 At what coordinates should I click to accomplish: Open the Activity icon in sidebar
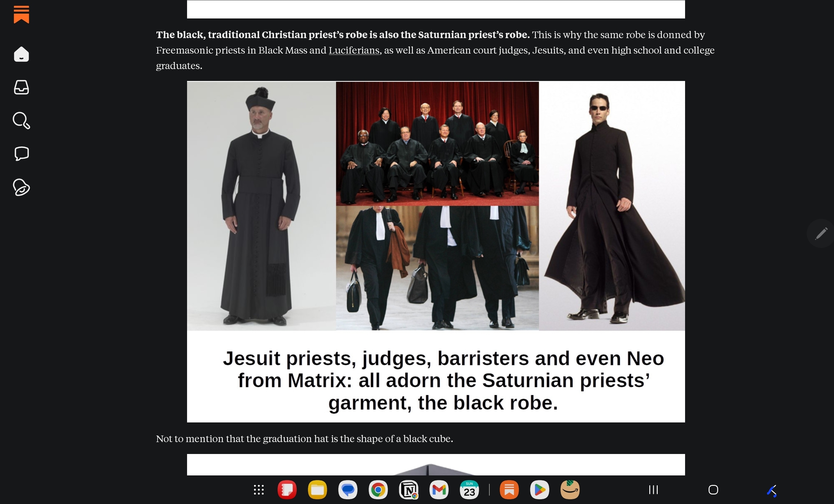[21, 187]
